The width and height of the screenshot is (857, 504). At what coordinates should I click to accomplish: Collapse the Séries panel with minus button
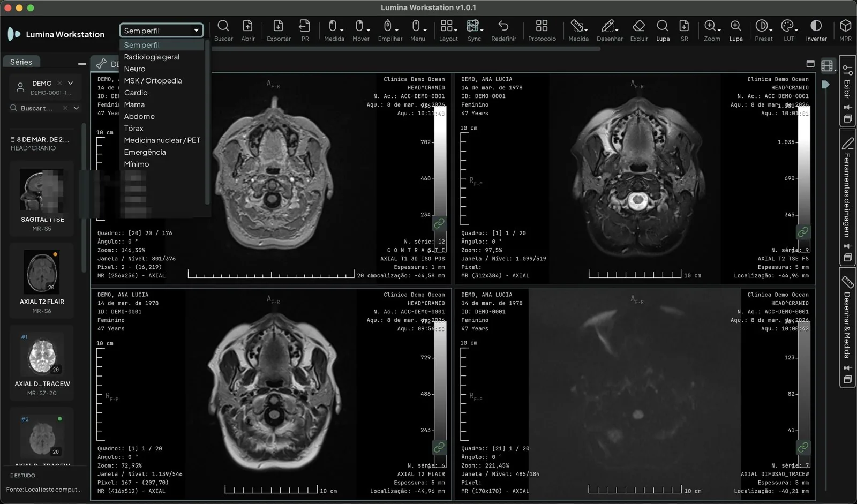[82, 63]
